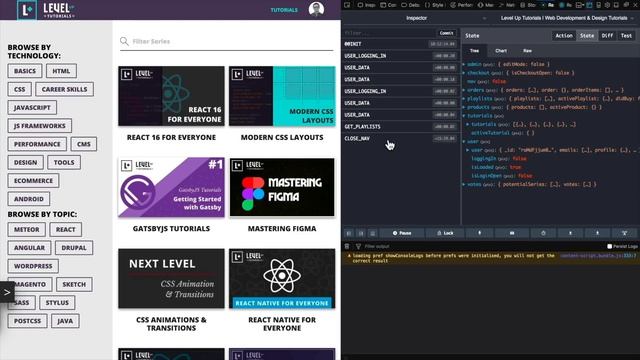Click the third layout icon in Redux toolbar
The width and height of the screenshot is (640, 360).
click(373, 233)
